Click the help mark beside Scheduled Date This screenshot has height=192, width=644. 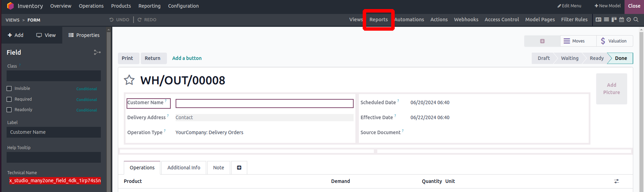pos(398,101)
